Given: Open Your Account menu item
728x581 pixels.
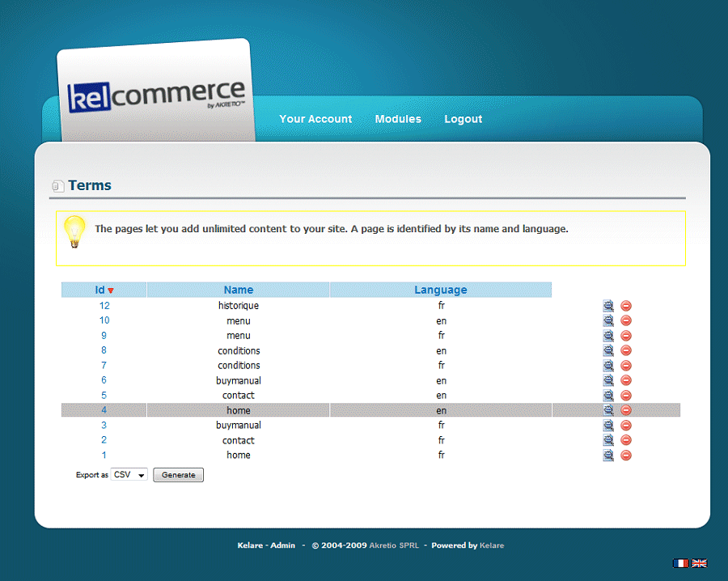Looking at the screenshot, I should [315, 119].
